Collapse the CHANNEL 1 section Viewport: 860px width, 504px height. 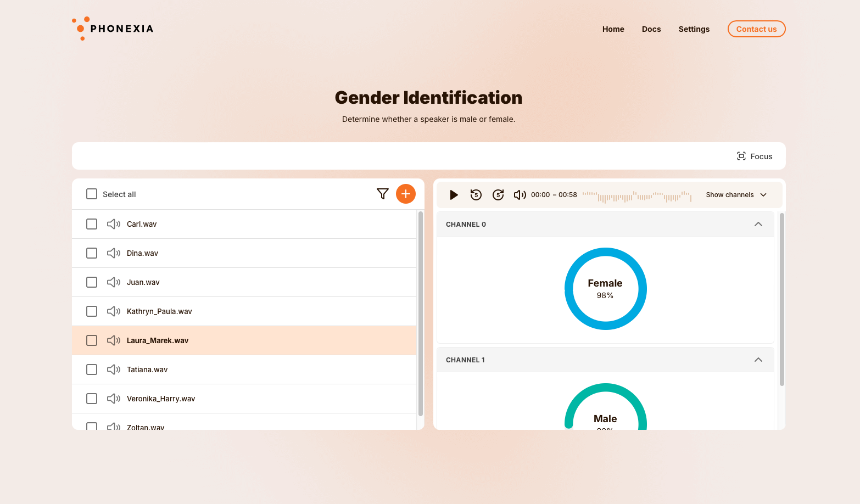758,360
